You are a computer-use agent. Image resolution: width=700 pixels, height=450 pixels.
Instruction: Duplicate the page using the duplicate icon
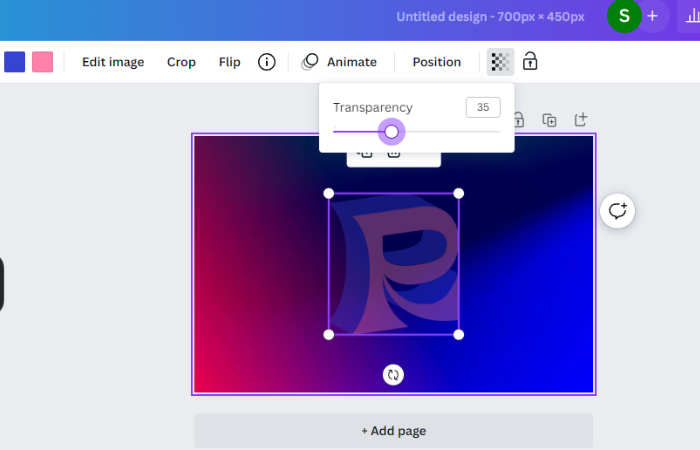(549, 120)
